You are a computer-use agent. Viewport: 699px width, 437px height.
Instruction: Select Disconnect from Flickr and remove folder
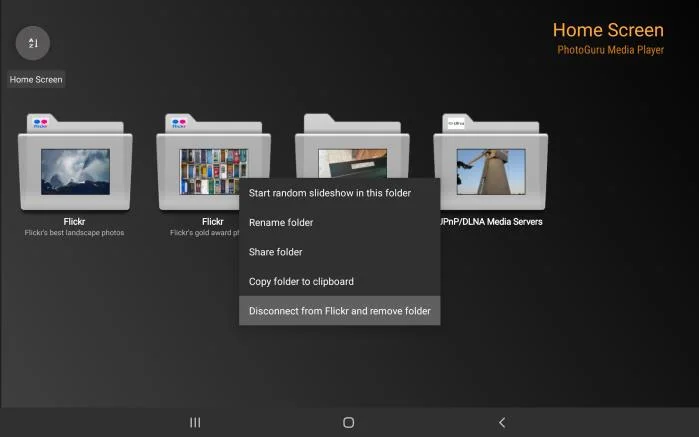tap(340, 311)
